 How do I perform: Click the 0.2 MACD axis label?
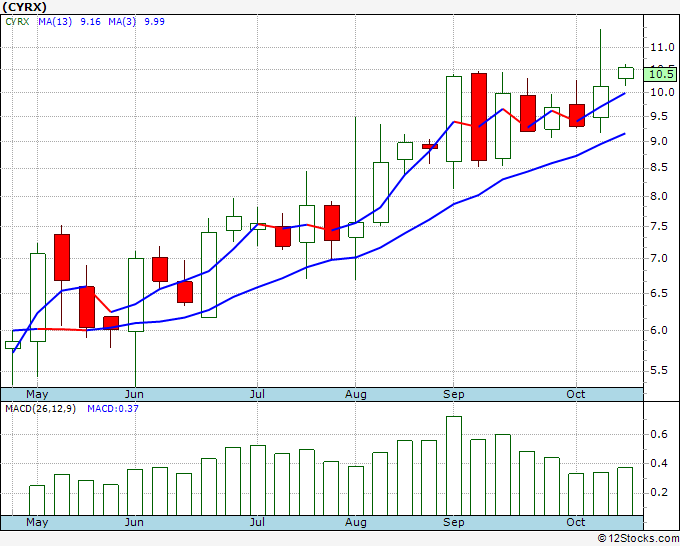pyautogui.click(x=658, y=493)
